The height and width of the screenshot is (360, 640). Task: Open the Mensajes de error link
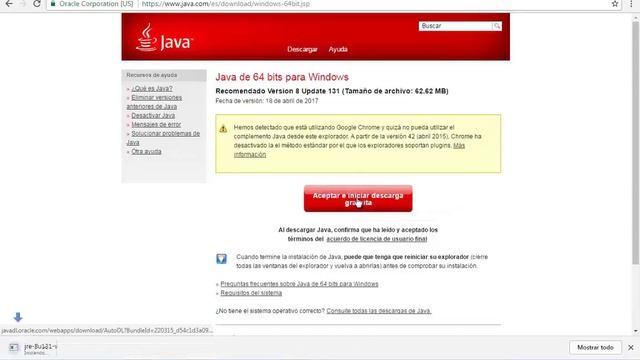pos(156,124)
